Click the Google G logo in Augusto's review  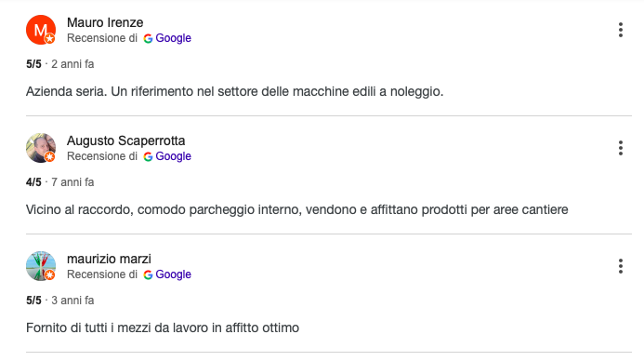[x=148, y=156]
